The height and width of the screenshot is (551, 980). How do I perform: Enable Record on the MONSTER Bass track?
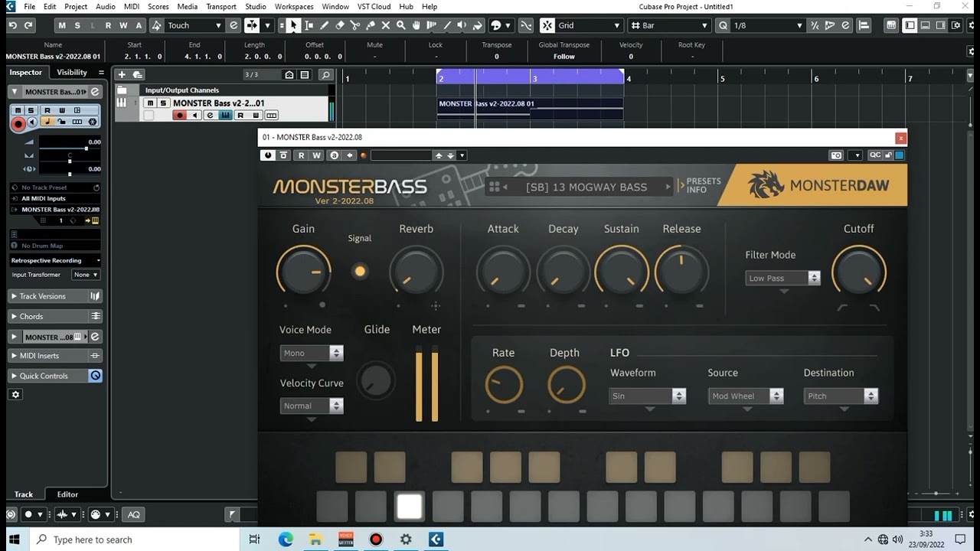pyautogui.click(x=179, y=116)
